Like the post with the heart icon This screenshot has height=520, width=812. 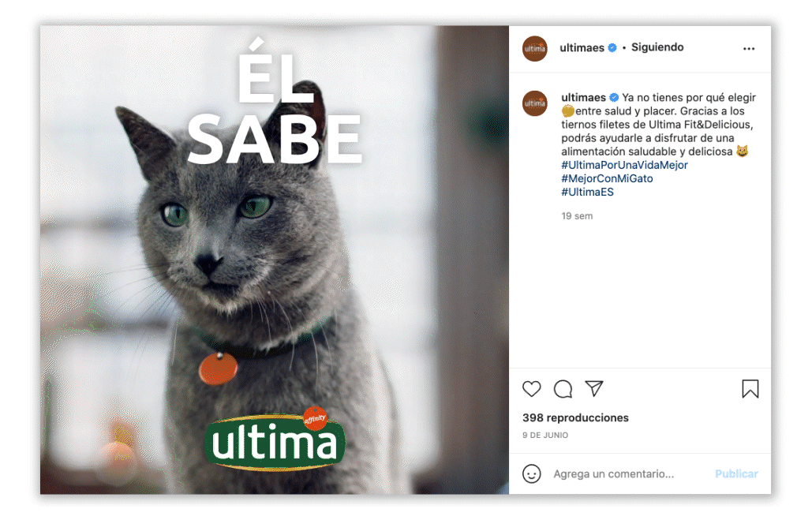(531, 389)
